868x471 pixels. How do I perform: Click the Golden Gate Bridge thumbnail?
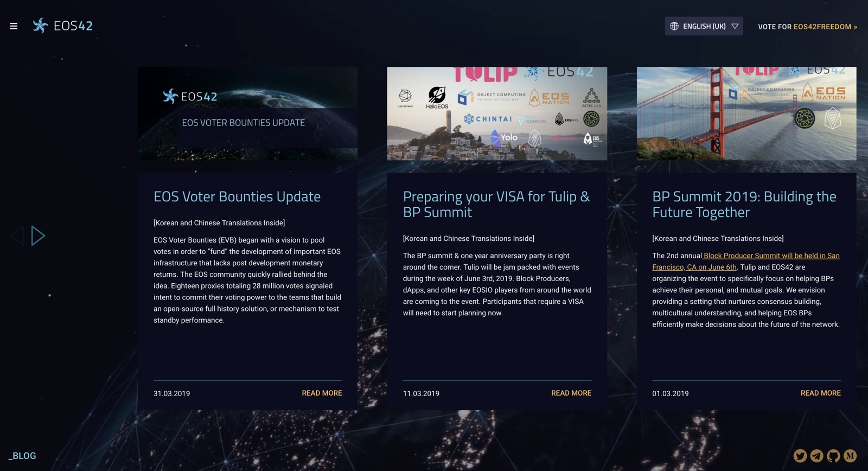(x=746, y=113)
